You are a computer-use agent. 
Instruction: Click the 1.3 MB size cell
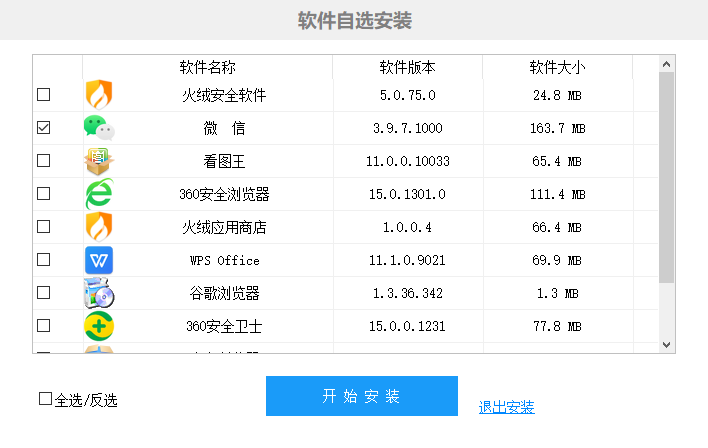coord(558,293)
